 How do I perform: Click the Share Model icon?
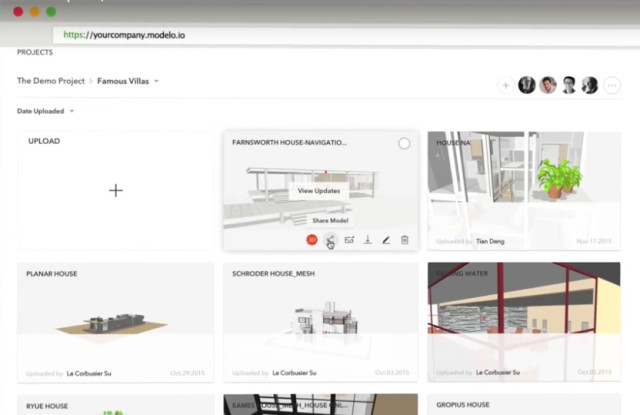[330, 240]
